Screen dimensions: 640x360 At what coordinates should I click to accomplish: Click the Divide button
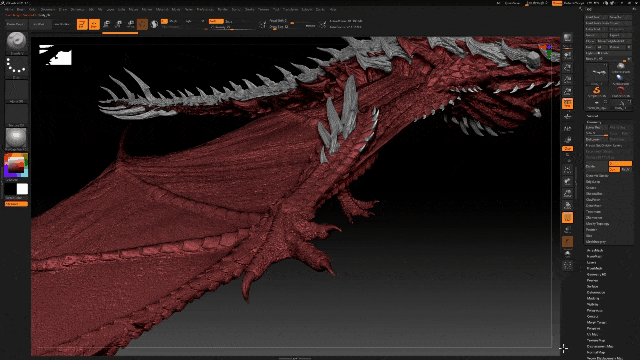(597, 167)
